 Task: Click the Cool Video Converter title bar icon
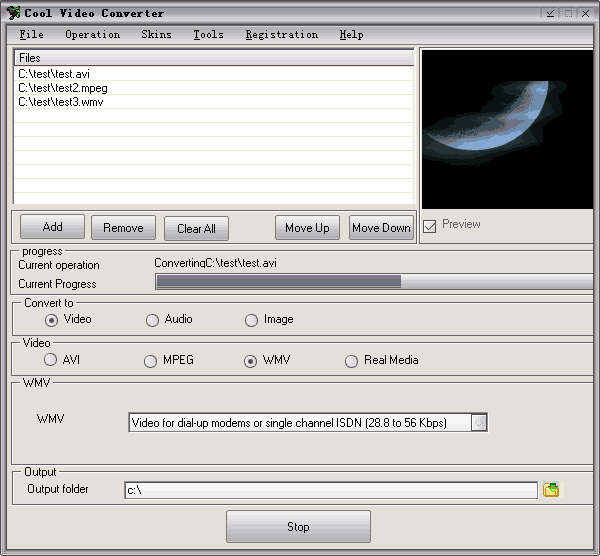[x=11, y=13]
